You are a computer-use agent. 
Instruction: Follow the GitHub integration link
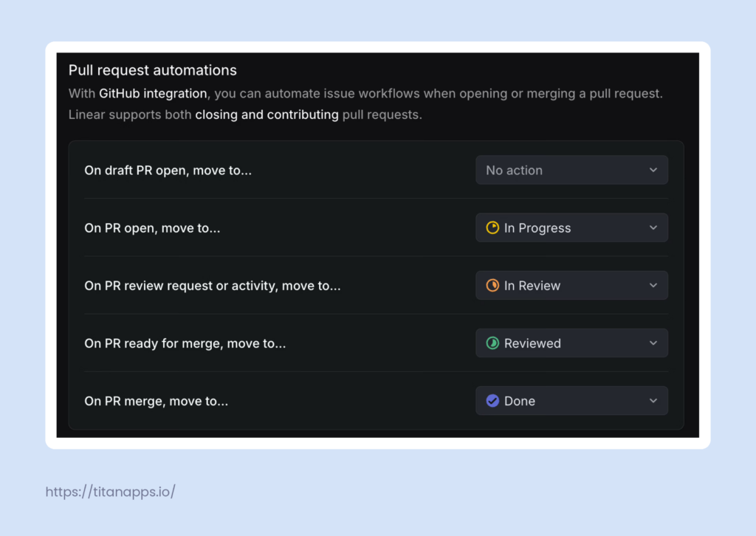pos(153,94)
